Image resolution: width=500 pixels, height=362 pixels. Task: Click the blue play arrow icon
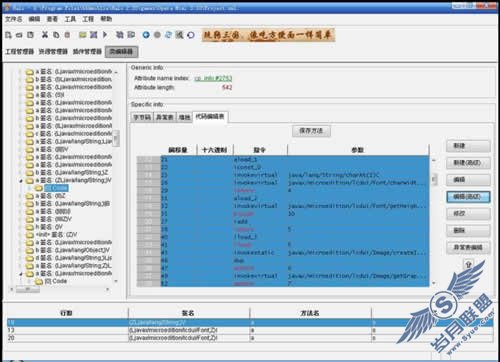pos(105,35)
